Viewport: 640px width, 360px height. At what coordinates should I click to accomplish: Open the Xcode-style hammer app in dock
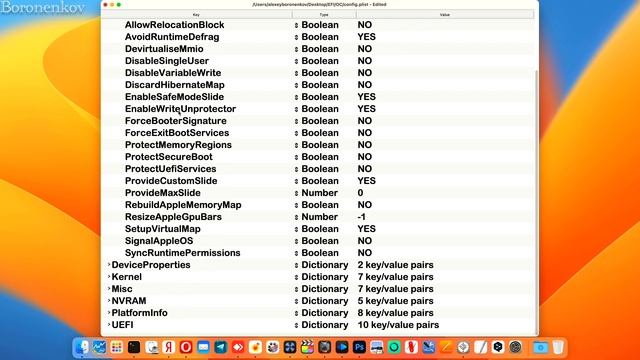pos(429,347)
